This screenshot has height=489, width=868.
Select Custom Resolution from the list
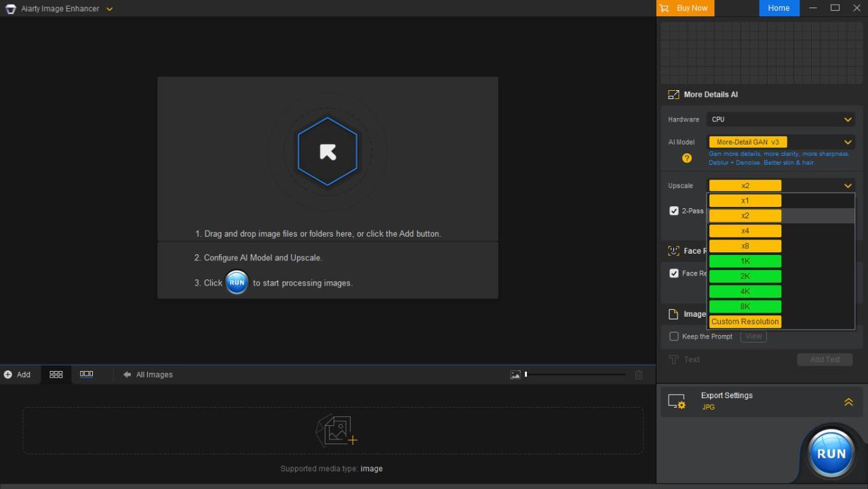coord(745,322)
